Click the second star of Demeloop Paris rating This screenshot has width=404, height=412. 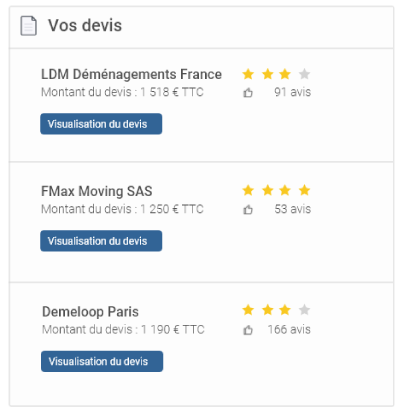pyautogui.click(x=268, y=310)
